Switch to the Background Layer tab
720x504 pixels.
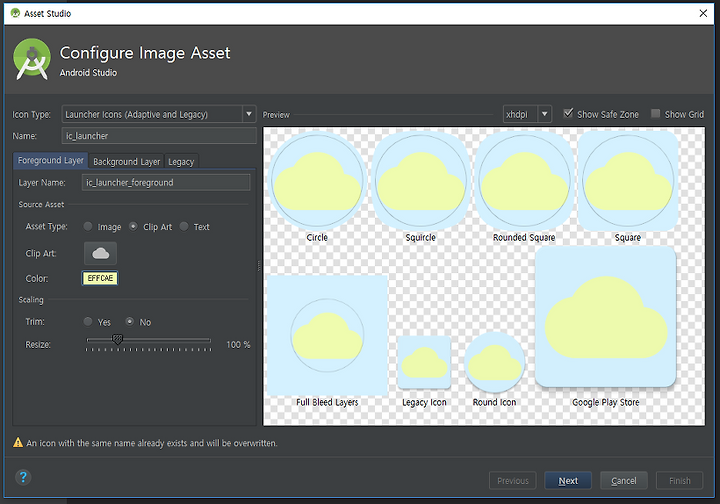(x=126, y=162)
